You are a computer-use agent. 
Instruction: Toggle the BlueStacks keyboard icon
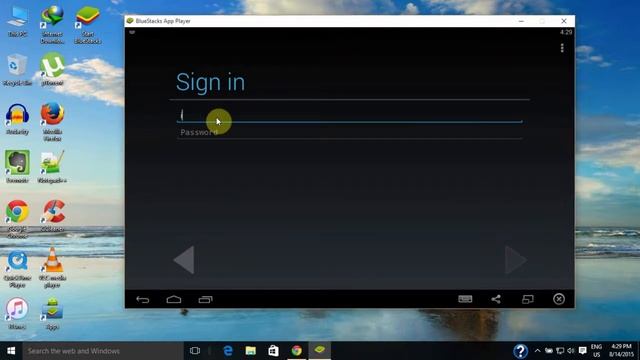pyautogui.click(x=465, y=299)
